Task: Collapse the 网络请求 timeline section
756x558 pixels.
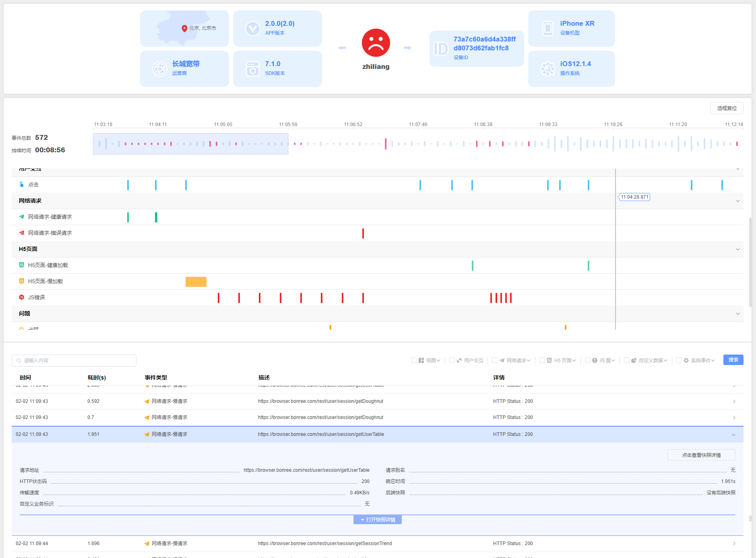Action: point(737,201)
